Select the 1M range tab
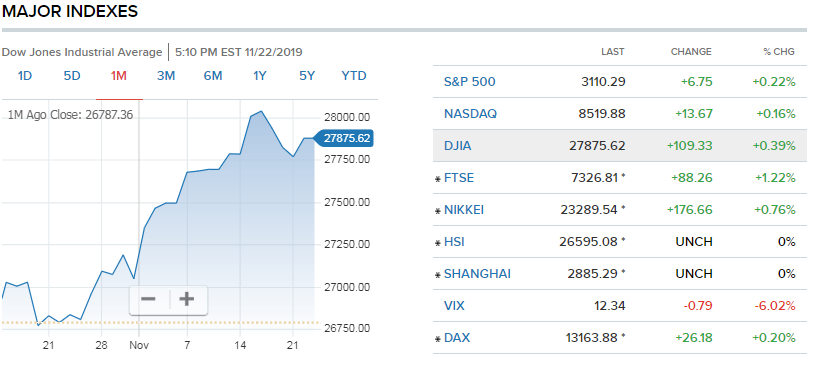The height and width of the screenshot is (372, 814). coord(119,76)
